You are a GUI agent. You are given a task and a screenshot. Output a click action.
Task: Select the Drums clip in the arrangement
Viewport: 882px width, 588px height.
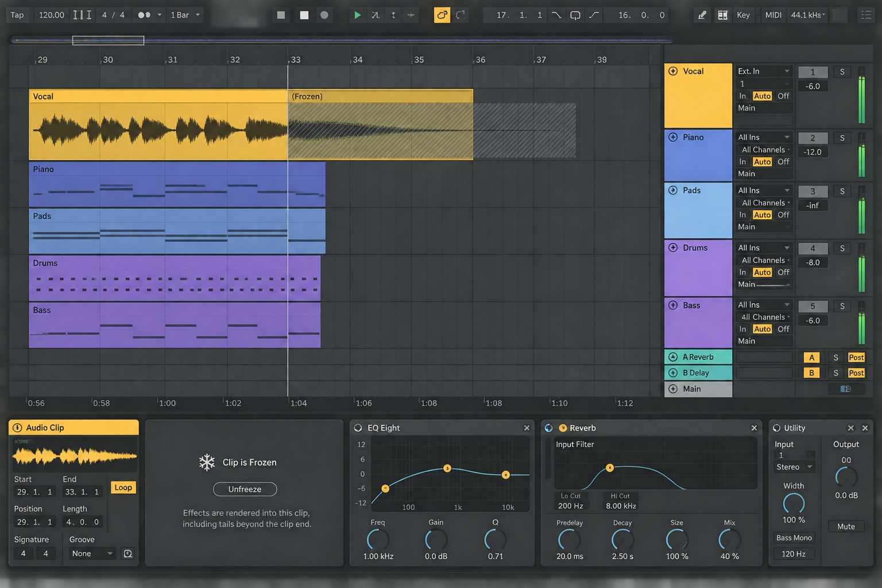[x=175, y=278]
